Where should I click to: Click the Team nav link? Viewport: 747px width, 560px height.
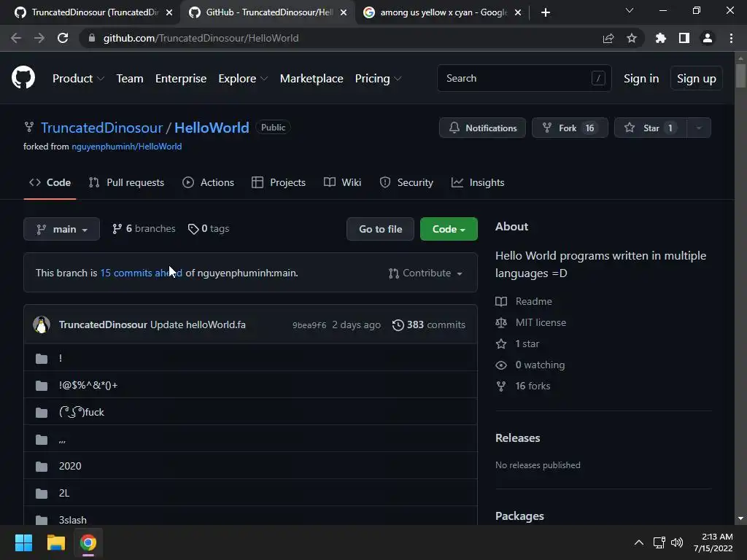(x=130, y=79)
